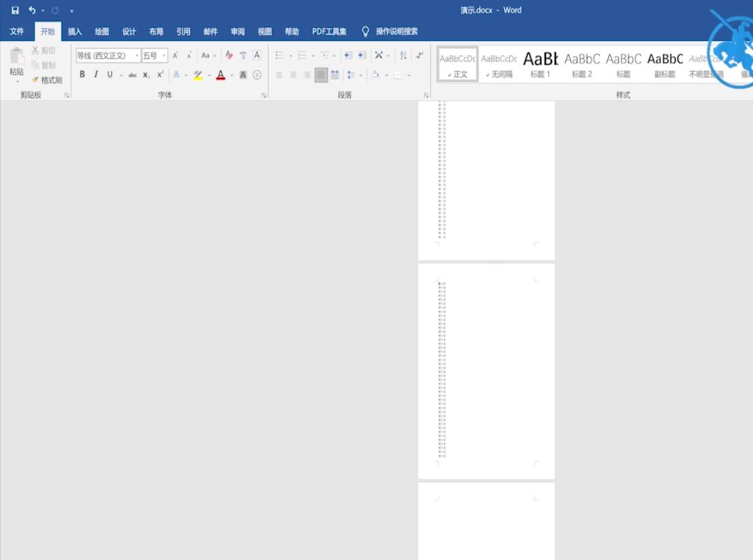753x560 pixels.
Task: Apply the 副标题 style
Action: pos(665,64)
